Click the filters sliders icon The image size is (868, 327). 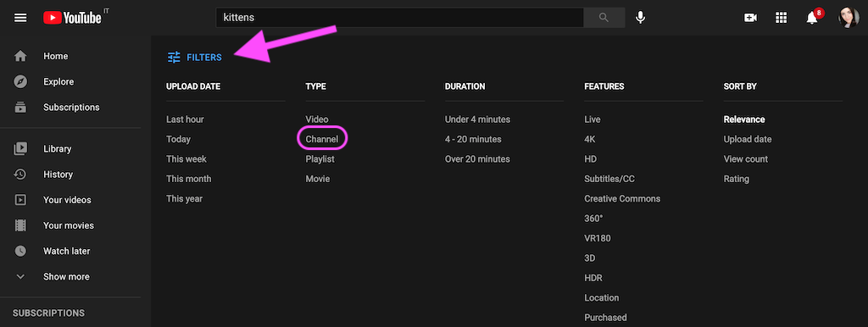174,57
